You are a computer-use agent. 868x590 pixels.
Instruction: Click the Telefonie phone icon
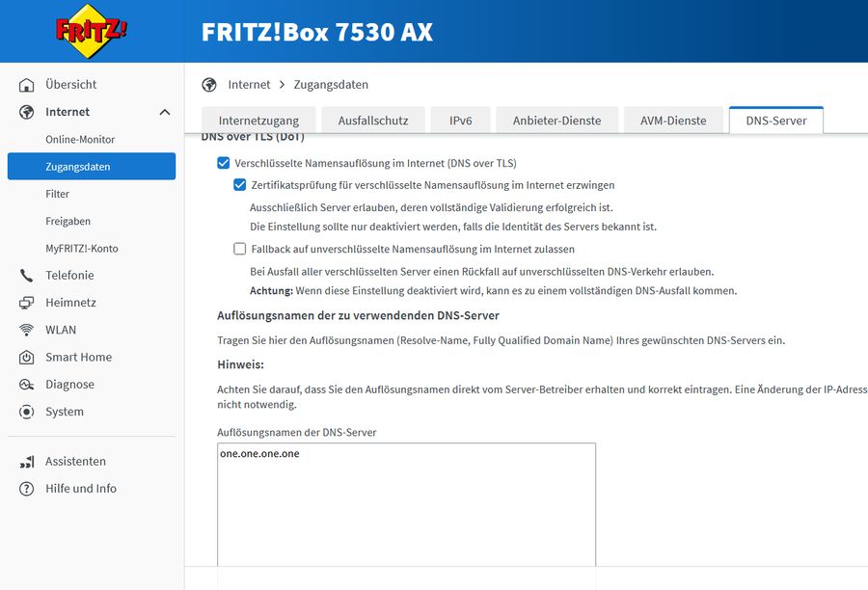27,276
